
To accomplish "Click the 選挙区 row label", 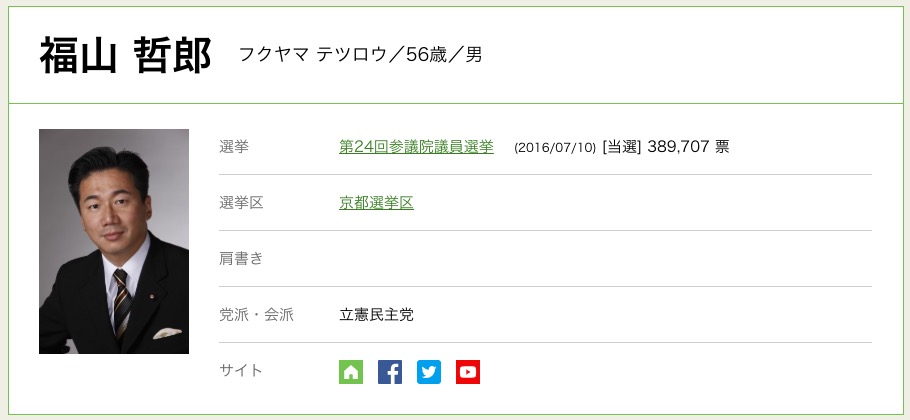I will click(241, 203).
